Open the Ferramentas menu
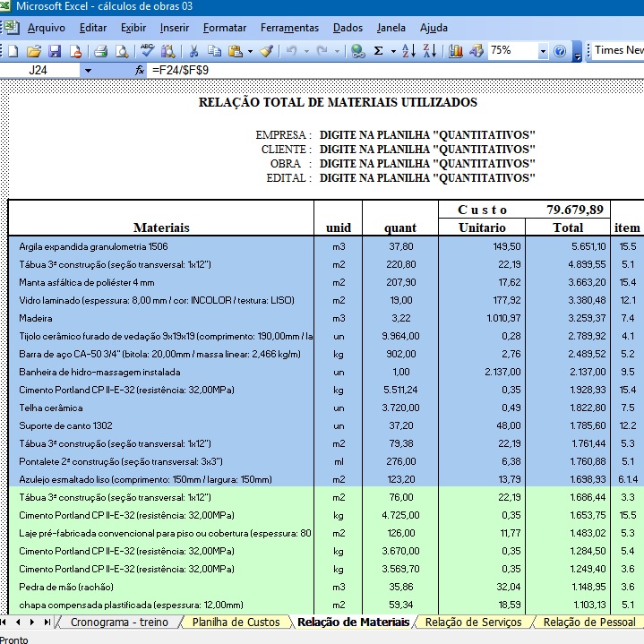 pos(289,28)
